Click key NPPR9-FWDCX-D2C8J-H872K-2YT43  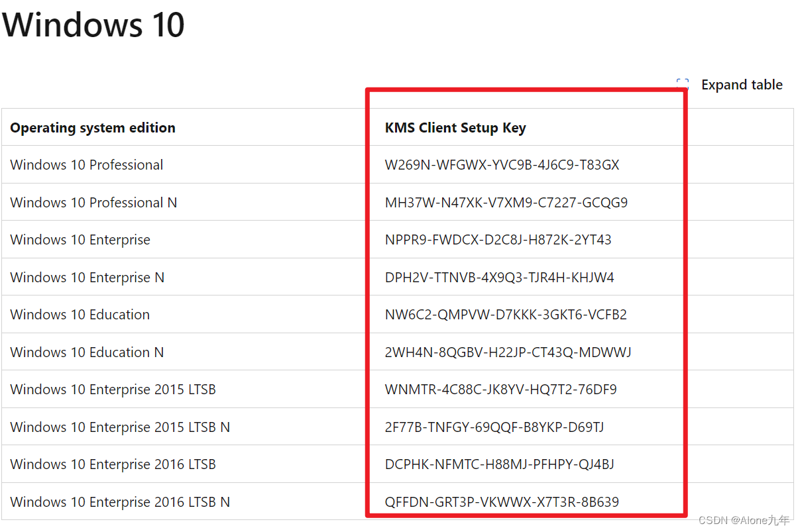[x=498, y=240]
